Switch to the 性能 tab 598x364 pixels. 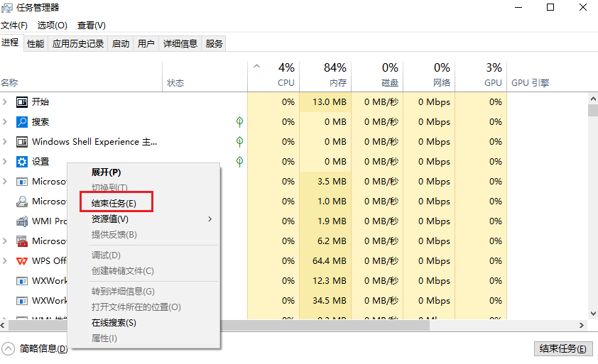point(36,44)
